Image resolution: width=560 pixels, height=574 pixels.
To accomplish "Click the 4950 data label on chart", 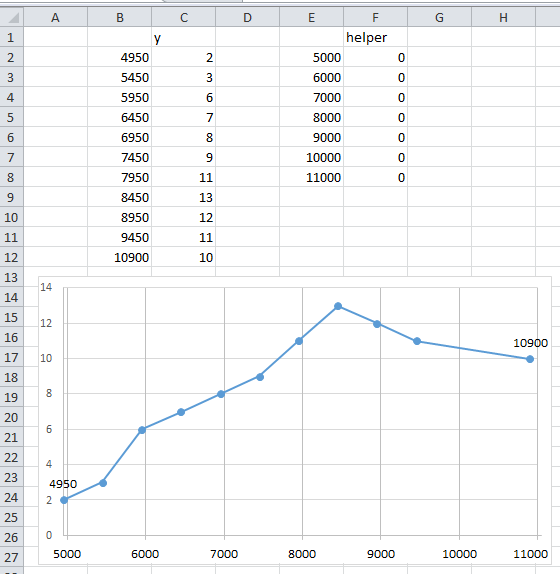I will tap(63, 484).
